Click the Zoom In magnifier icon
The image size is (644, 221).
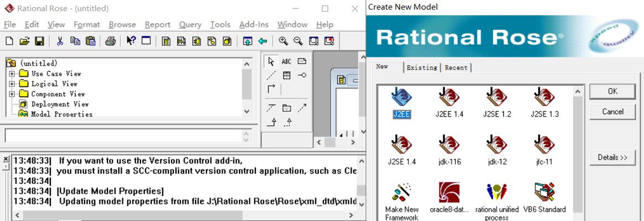click(x=283, y=41)
